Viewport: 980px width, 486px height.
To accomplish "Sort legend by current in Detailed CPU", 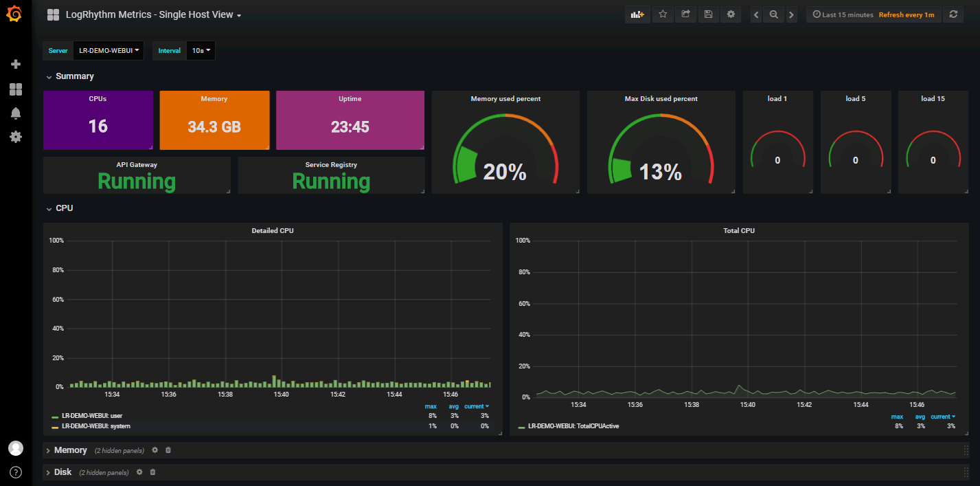I will click(x=475, y=406).
